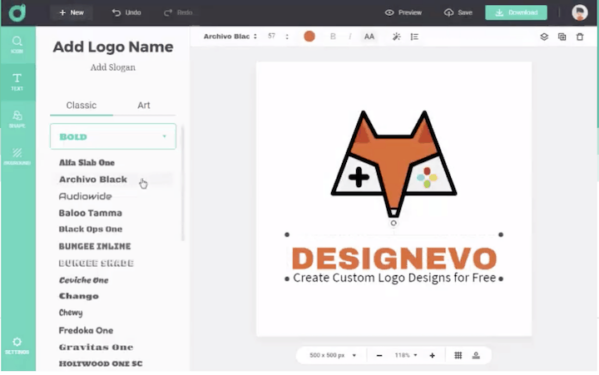Open Settings in the sidebar

(17, 346)
